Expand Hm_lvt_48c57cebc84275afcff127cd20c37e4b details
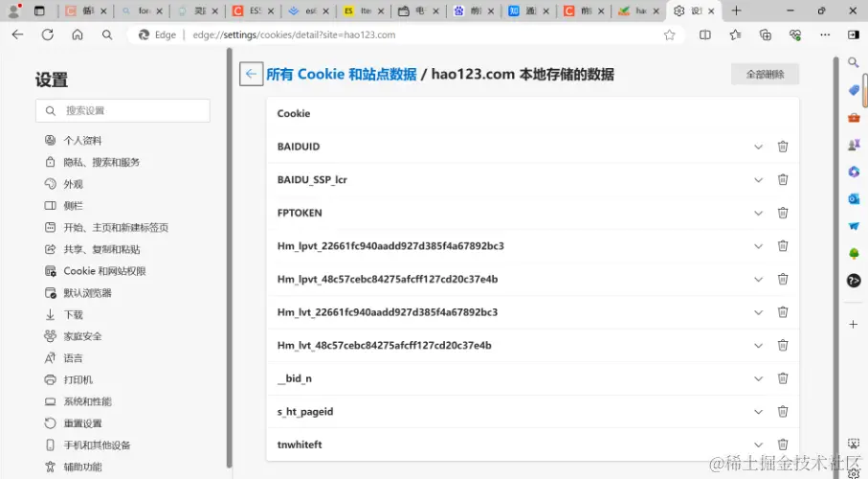The width and height of the screenshot is (868, 479). [758, 346]
